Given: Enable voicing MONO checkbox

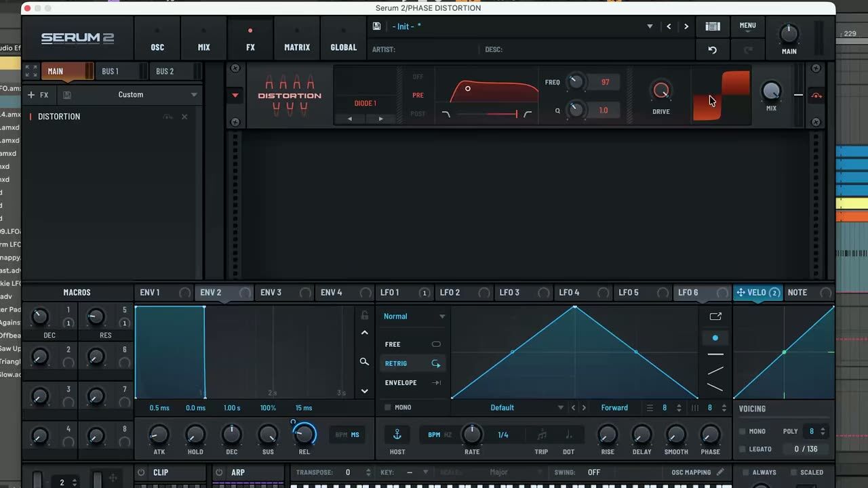Looking at the screenshot, I should coord(742,431).
